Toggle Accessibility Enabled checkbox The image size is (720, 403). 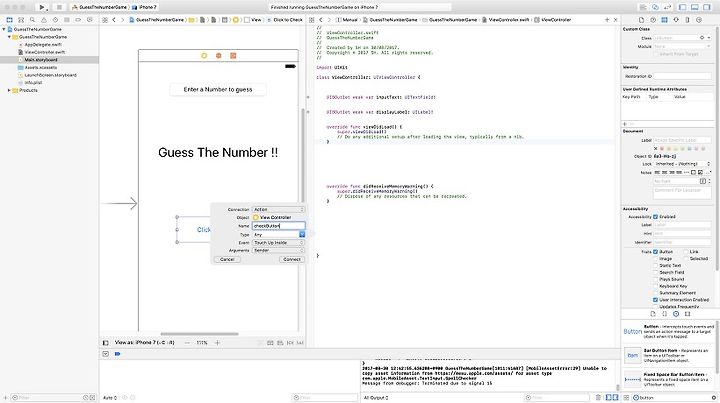point(655,217)
